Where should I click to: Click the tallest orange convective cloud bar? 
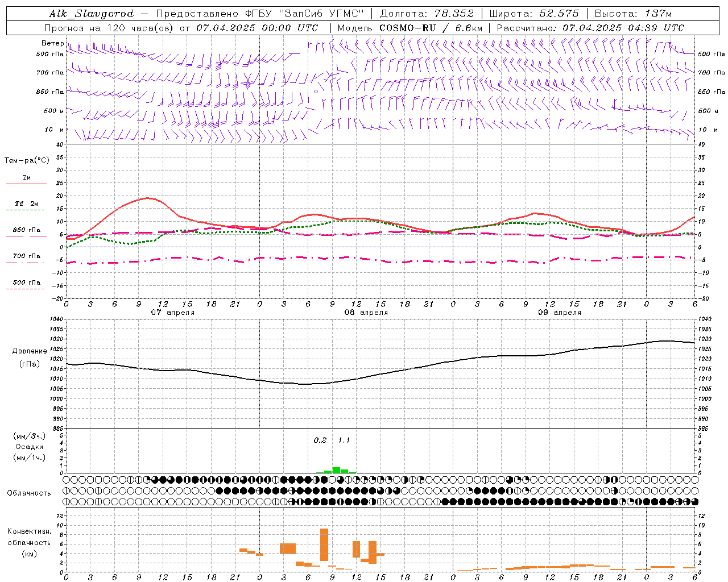click(324, 544)
